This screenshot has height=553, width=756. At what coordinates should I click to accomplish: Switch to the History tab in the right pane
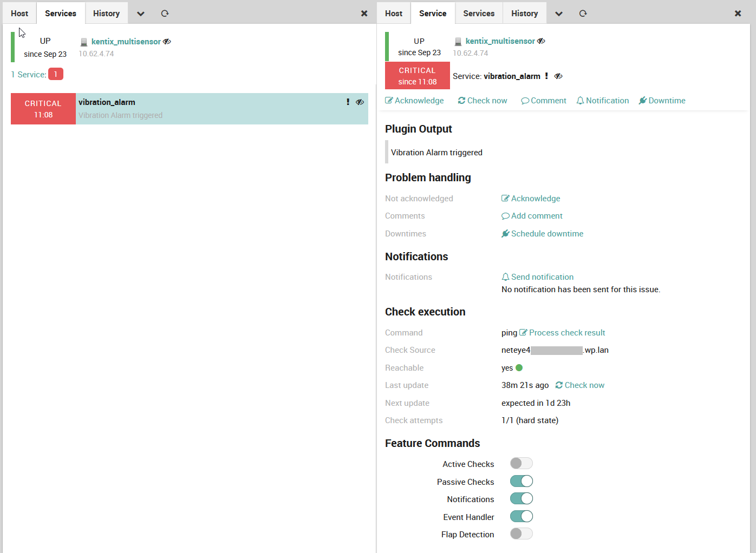pos(524,13)
